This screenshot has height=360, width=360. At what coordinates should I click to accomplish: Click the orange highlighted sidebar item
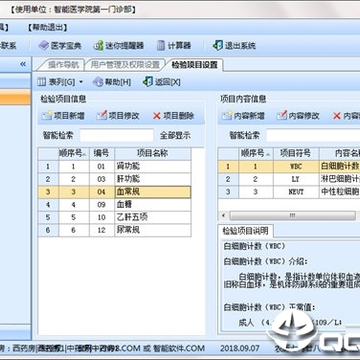[15, 98]
